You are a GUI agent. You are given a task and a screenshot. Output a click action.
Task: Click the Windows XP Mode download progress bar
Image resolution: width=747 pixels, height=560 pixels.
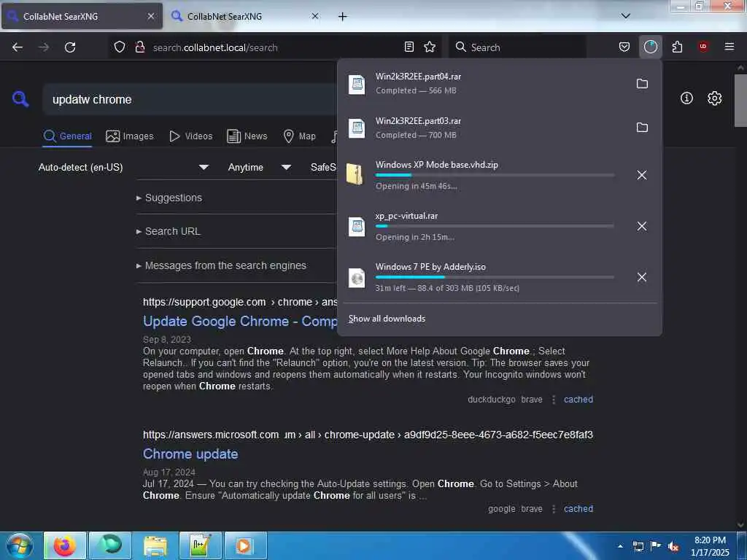(495, 175)
